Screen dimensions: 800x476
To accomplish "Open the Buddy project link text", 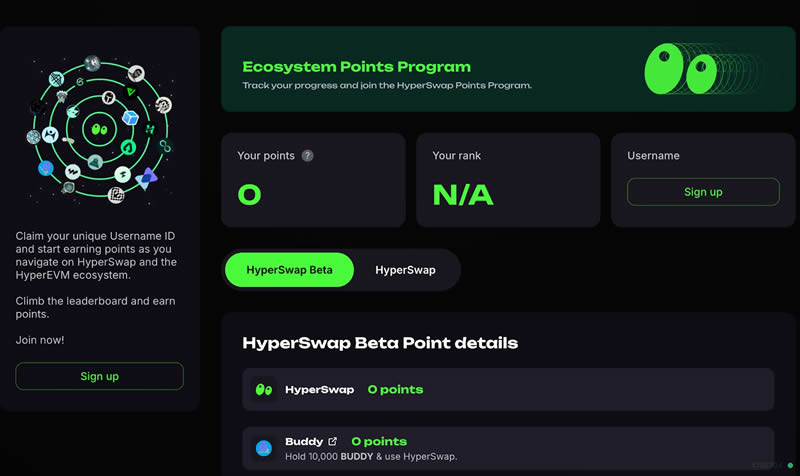I will [304, 441].
